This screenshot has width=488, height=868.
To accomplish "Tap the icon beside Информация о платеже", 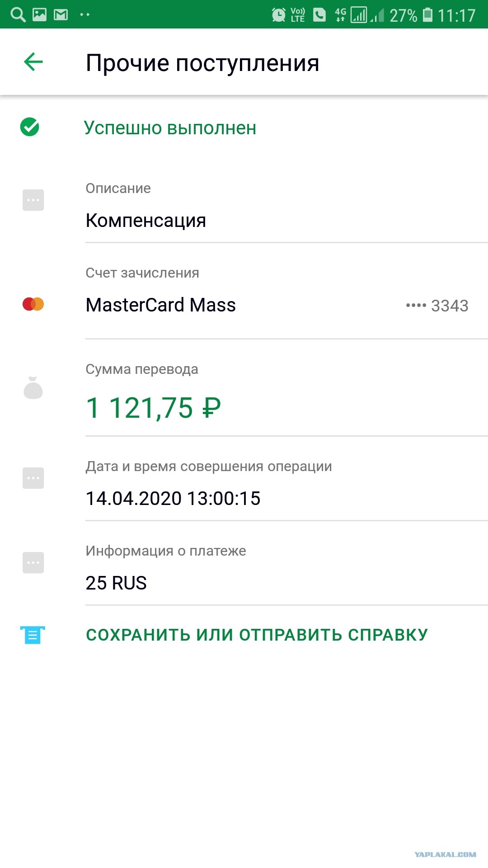I will pos(33,562).
